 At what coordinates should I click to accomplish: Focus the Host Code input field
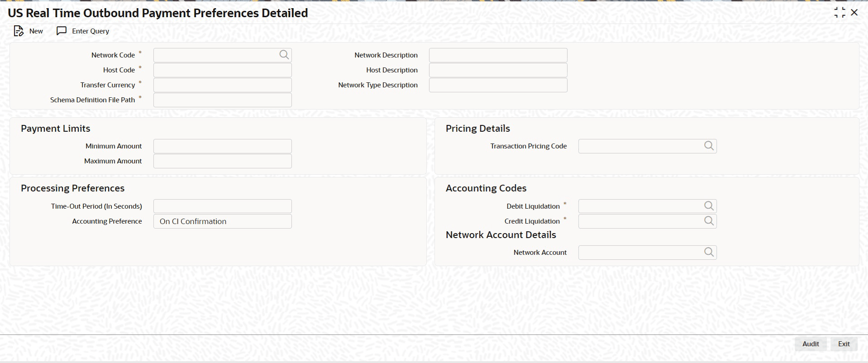click(x=223, y=70)
